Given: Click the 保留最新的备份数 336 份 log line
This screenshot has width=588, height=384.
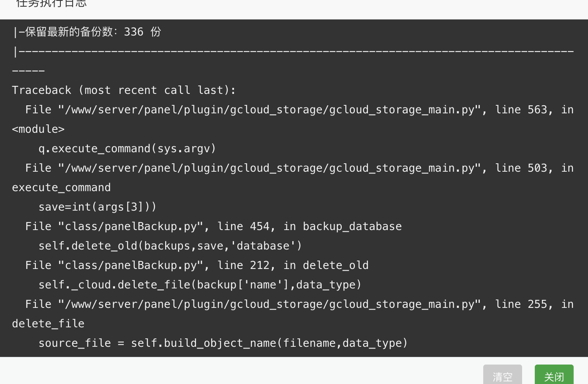Looking at the screenshot, I should tap(87, 32).
